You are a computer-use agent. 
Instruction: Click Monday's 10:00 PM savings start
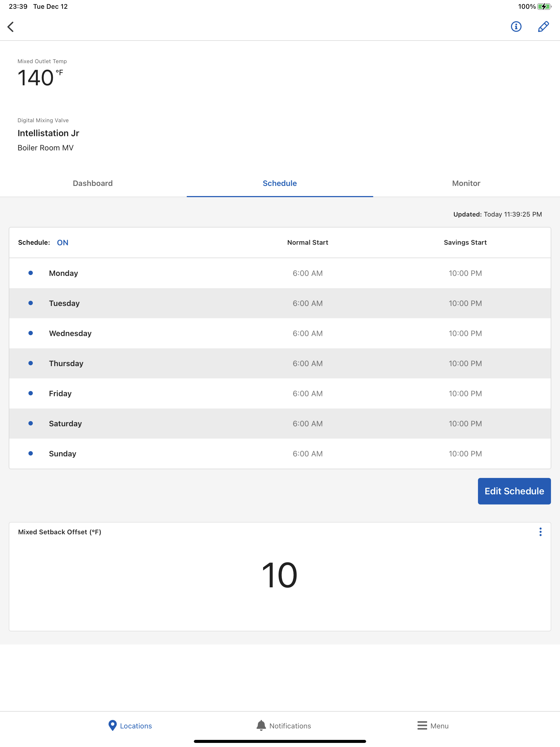[465, 273]
